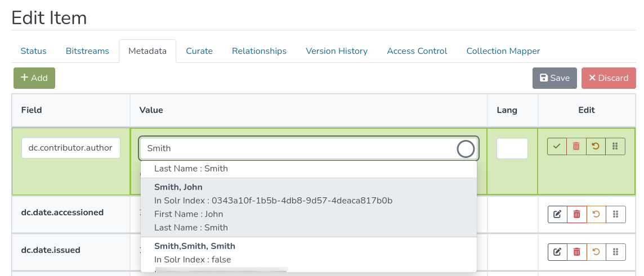644x276 pixels.
Task: Edit the dc.date.accessioned metadata value
Action: tap(557, 214)
